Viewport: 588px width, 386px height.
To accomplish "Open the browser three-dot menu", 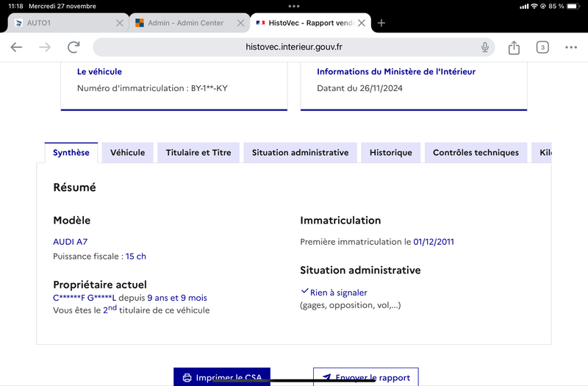I will 571,47.
